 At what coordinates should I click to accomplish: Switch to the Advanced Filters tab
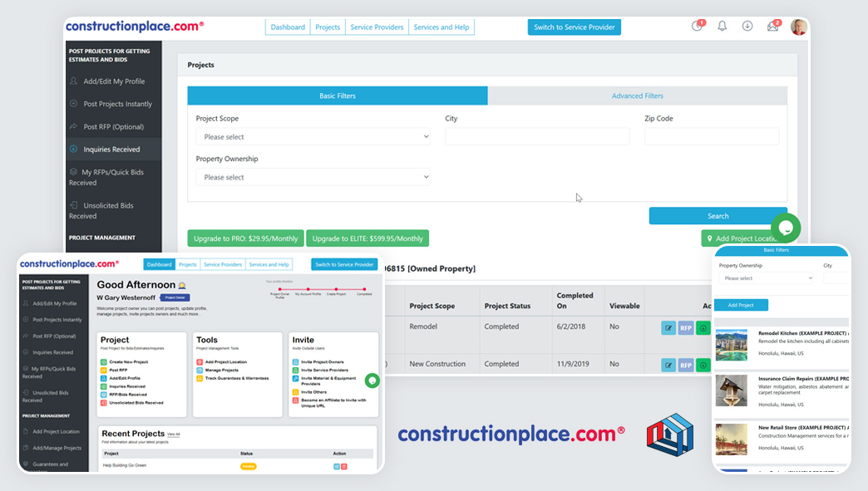tap(637, 96)
